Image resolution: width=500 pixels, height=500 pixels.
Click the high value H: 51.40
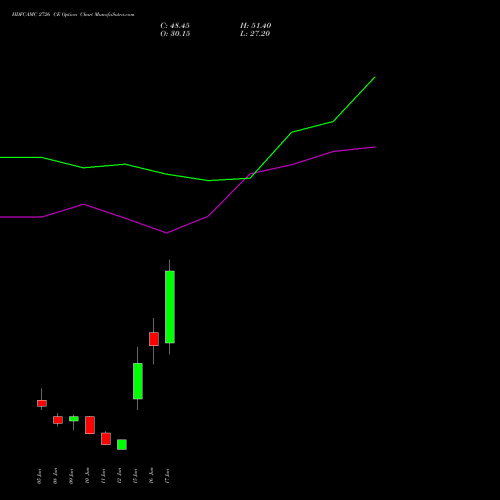pos(255,26)
